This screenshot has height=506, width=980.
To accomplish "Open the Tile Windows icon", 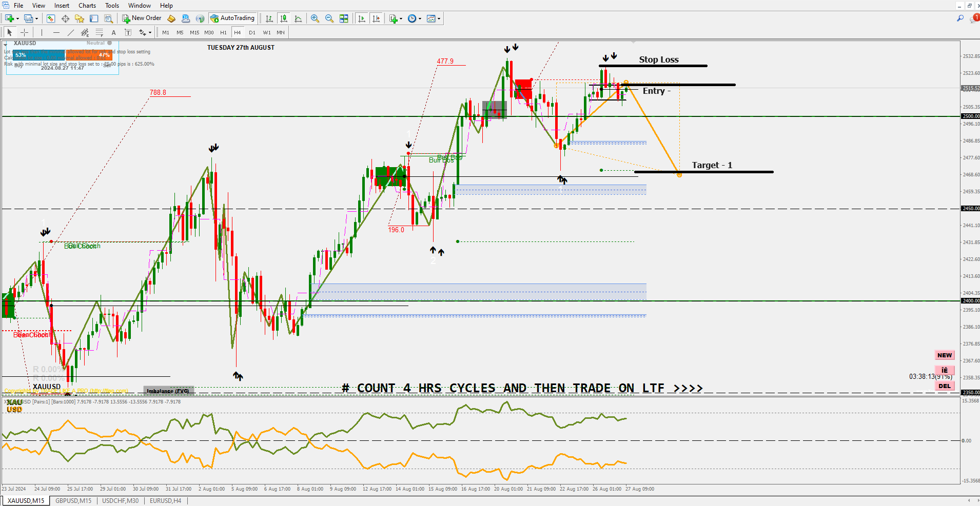I will 344,18.
